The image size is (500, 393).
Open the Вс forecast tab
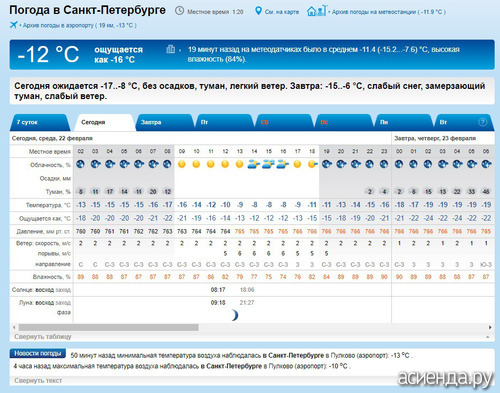click(x=343, y=122)
